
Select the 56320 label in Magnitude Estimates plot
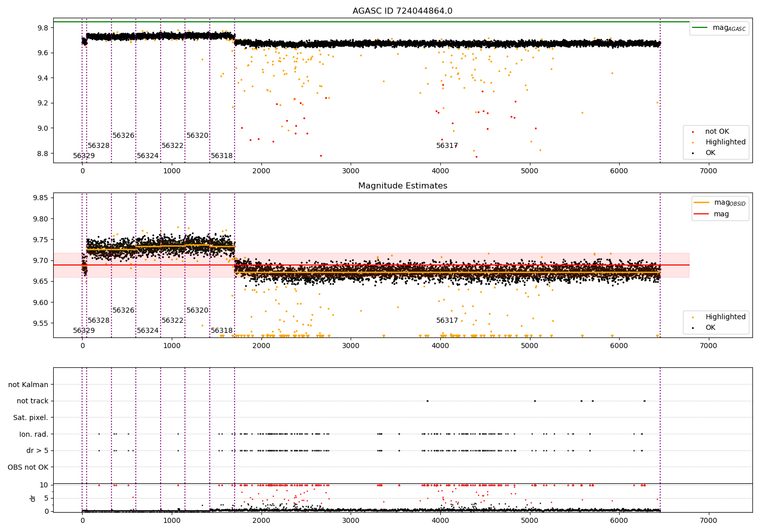[197, 311]
